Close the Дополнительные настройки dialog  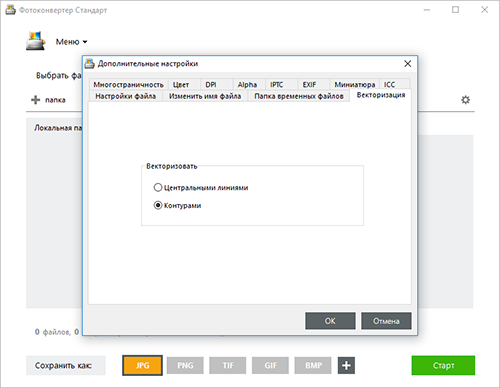(407, 64)
